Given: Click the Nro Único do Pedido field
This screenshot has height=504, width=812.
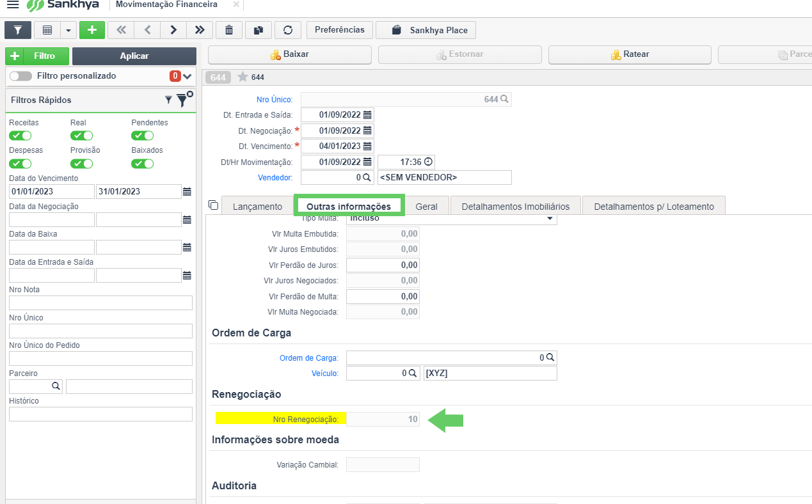Looking at the screenshot, I should click(100, 358).
